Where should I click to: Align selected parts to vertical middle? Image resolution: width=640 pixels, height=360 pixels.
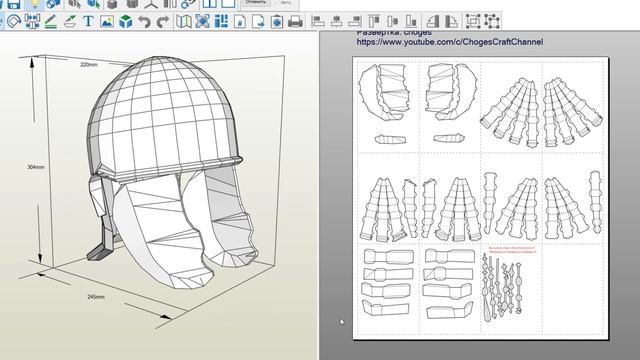coord(393,21)
